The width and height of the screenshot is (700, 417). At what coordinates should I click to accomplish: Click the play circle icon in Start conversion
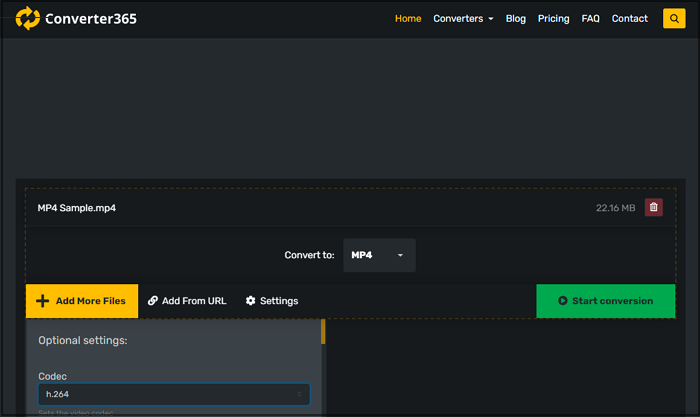tap(563, 301)
